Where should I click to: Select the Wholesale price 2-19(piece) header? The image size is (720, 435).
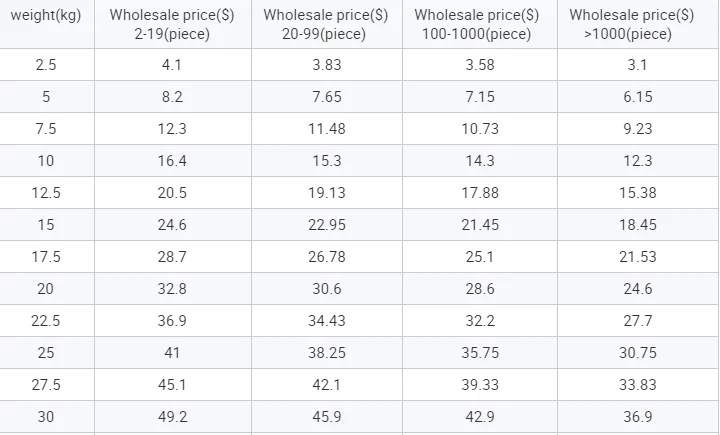[172, 25]
